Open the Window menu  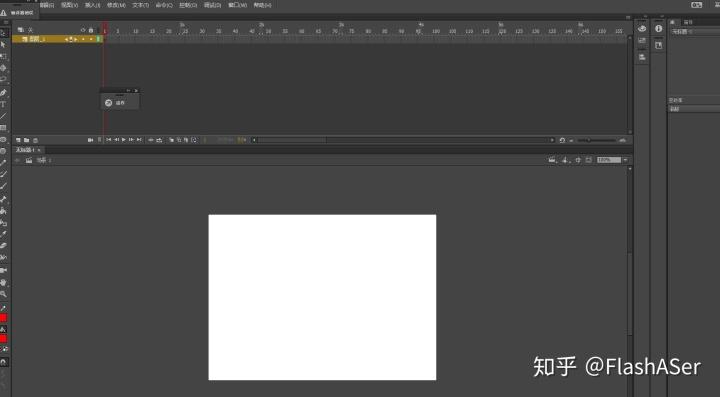tap(237, 5)
